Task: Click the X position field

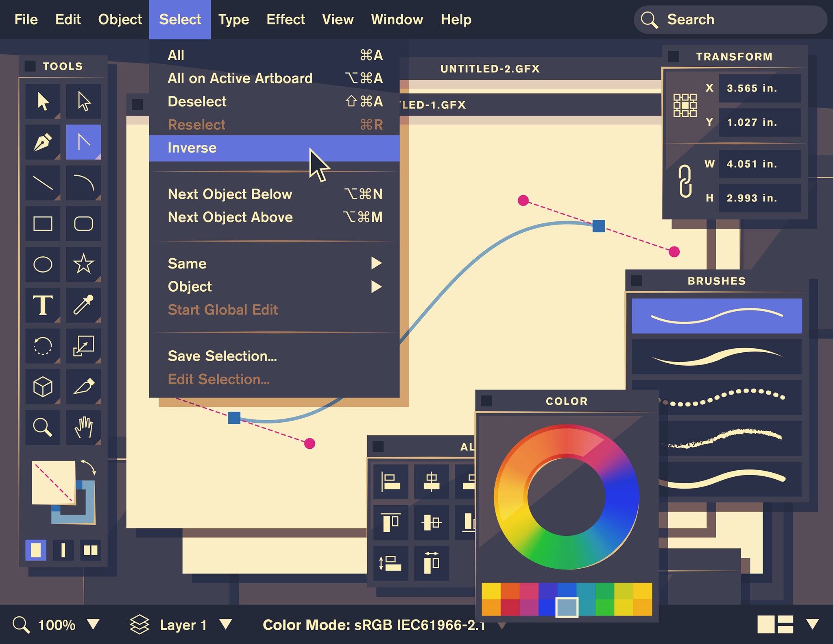Action: point(759,88)
